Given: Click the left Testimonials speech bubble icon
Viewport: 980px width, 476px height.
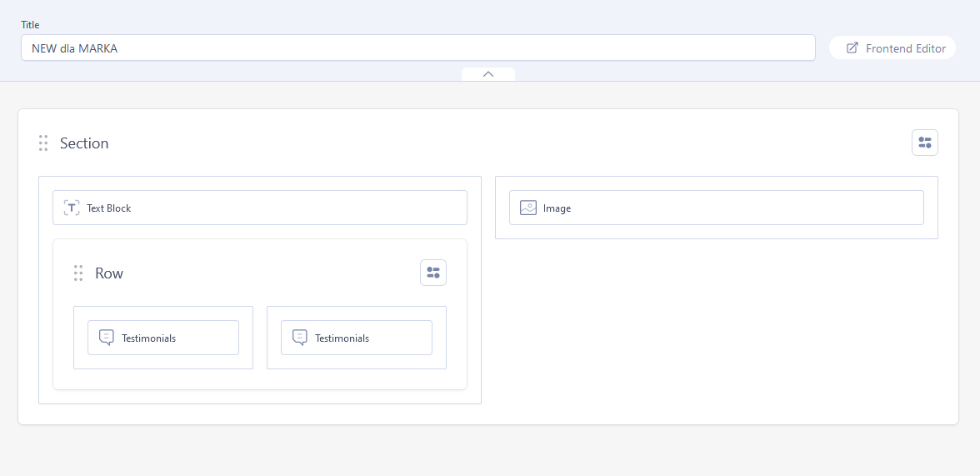Looking at the screenshot, I should point(106,338).
